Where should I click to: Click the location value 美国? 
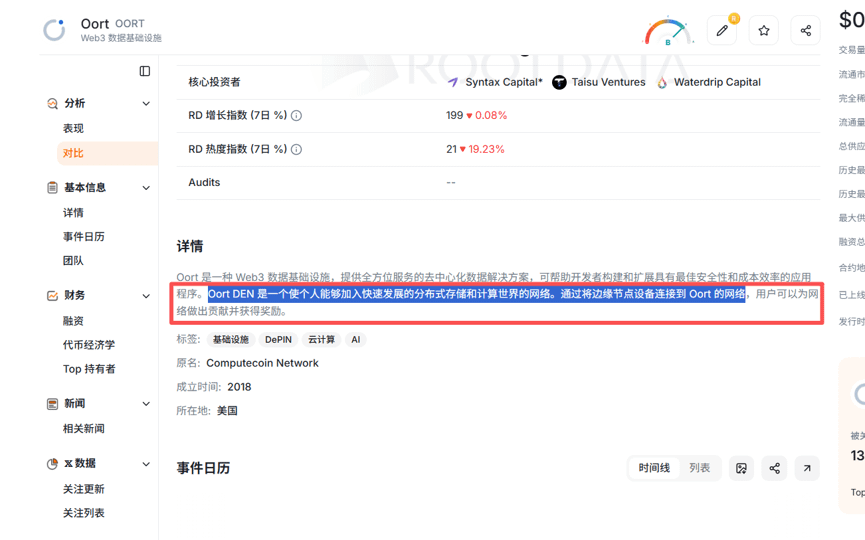coord(227,411)
